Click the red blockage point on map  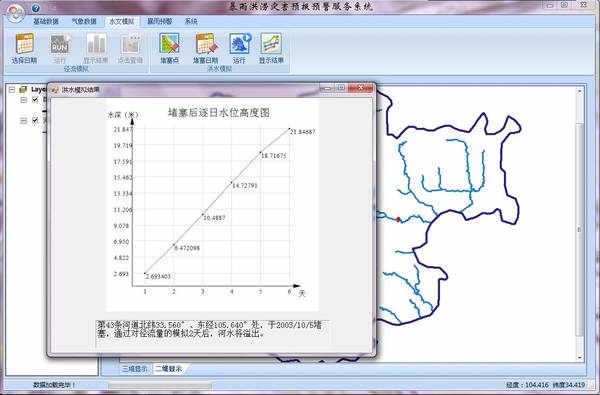(398, 219)
